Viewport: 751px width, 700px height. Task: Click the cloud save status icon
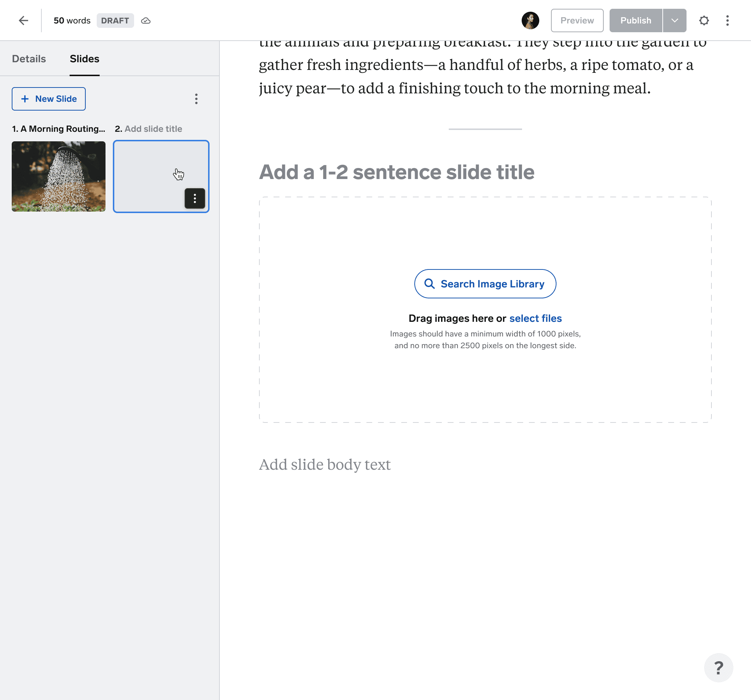pyautogui.click(x=146, y=21)
